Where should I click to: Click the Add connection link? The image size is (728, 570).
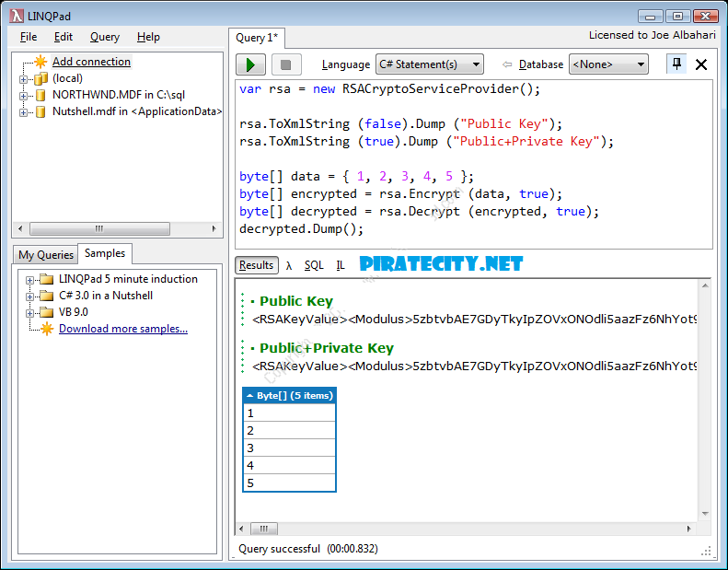coord(91,62)
